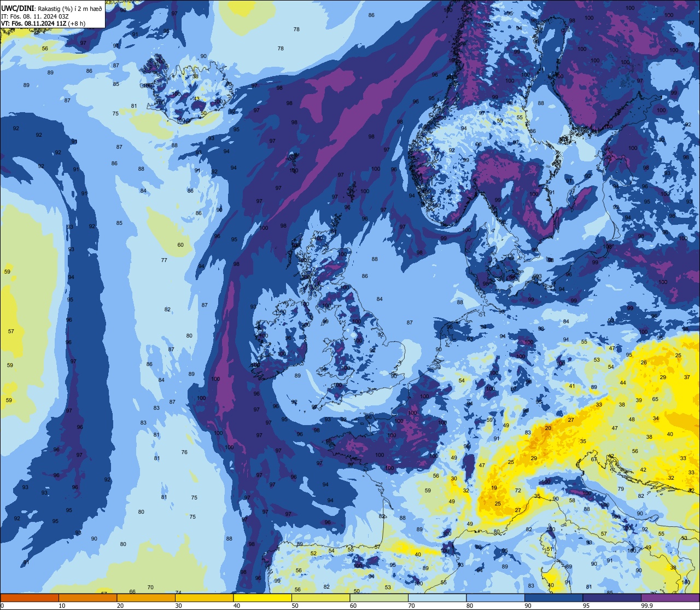700x610 pixels.
Task: Click the initial time line "IT: Fös. 08. 11. 2024 03Z"
Action: [x=35, y=16]
